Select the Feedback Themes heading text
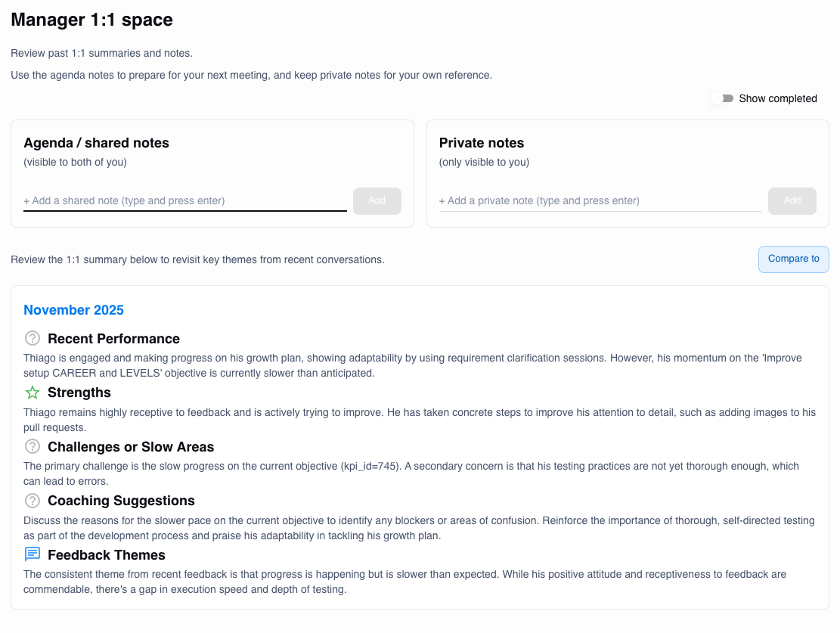The width and height of the screenshot is (840, 633). pos(107,554)
